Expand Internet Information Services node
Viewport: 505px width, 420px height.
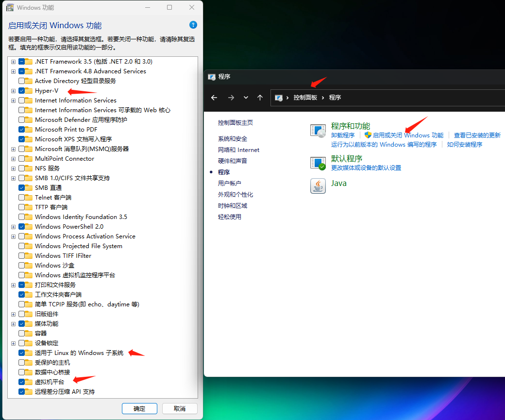click(x=13, y=101)
